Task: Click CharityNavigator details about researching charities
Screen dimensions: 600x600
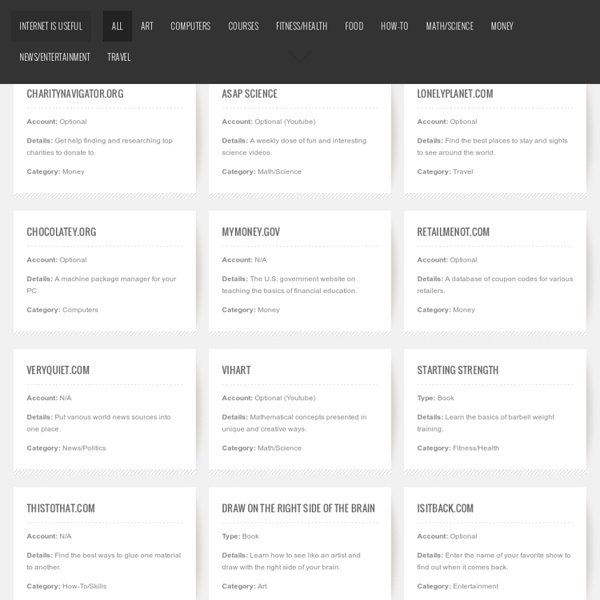Action: click(x=99, y=147)
